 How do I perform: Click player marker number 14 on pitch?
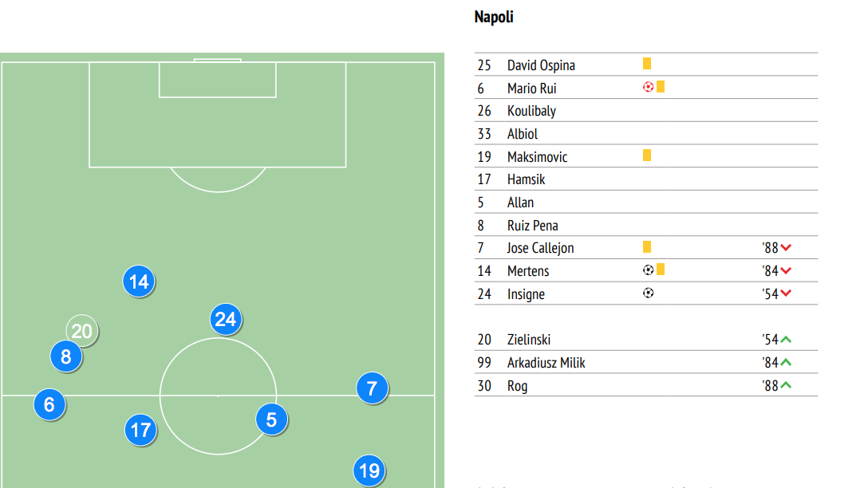click(138, 281)
